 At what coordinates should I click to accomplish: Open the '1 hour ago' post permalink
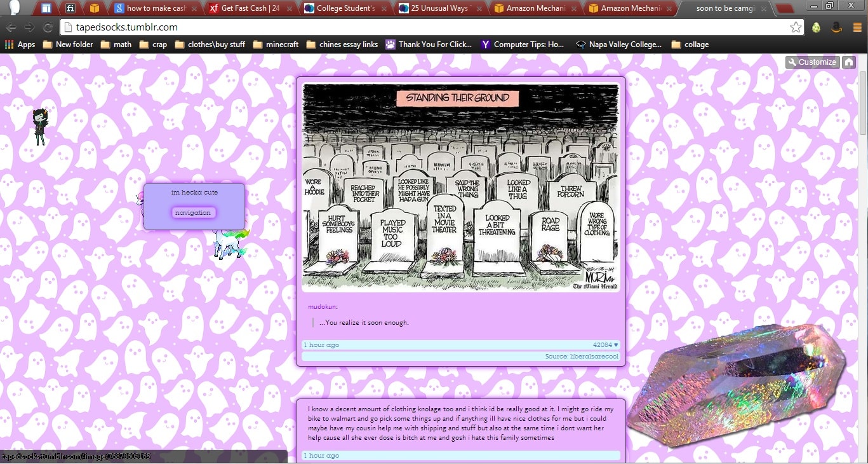click(321, 344)
